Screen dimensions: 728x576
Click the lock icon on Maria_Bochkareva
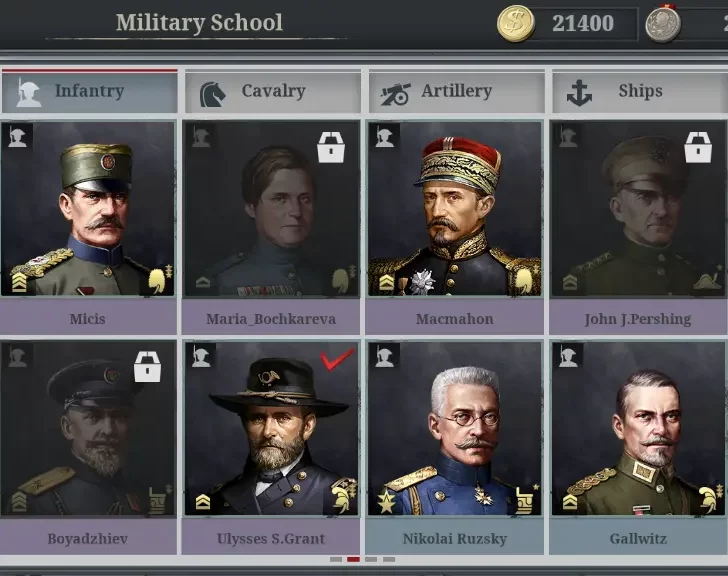pyautogui.click(x=331, y=147)
